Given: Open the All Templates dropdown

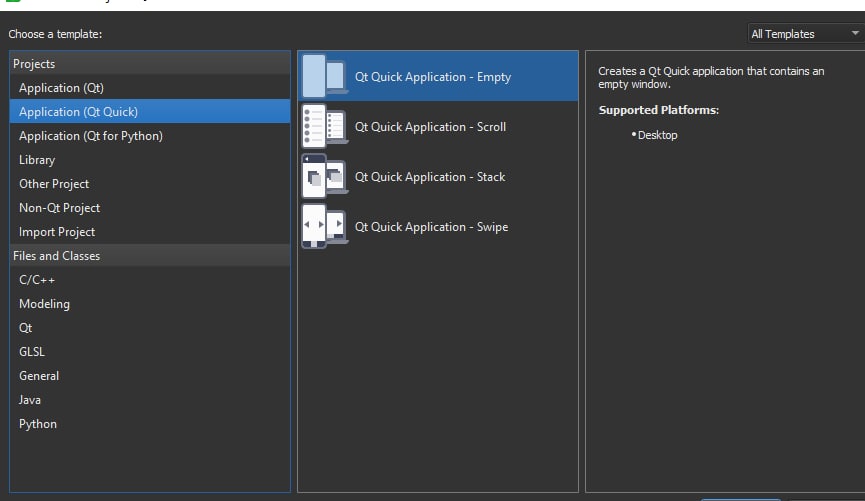Looking at the screenshot, I should tap(805, 34).
